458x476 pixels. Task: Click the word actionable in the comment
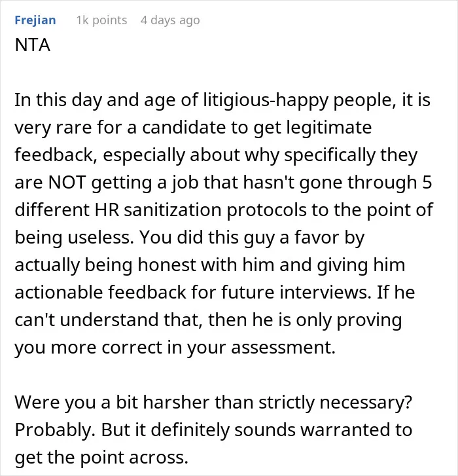[x=59, y=292]
